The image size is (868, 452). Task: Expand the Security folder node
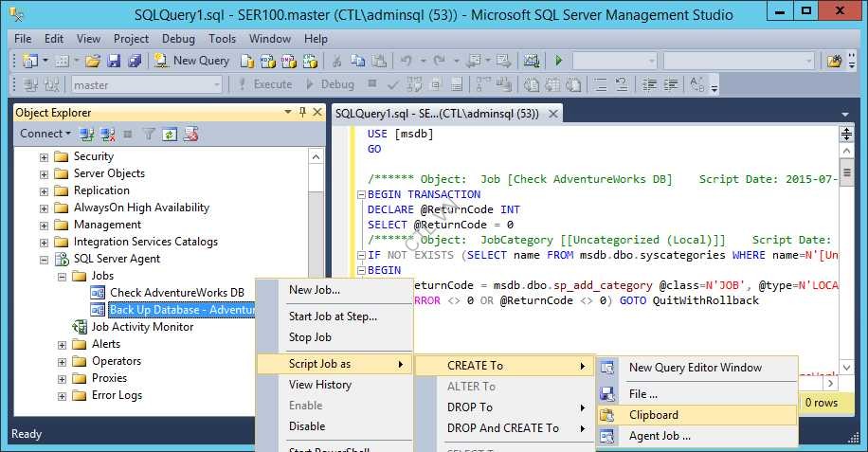(44, 156)
